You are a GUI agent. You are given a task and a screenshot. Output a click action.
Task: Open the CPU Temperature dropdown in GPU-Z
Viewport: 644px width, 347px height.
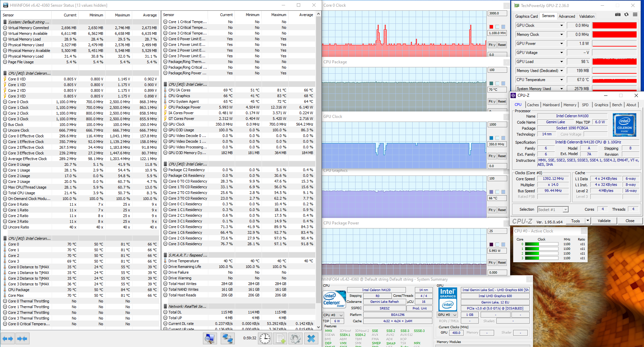pos(561,80)
